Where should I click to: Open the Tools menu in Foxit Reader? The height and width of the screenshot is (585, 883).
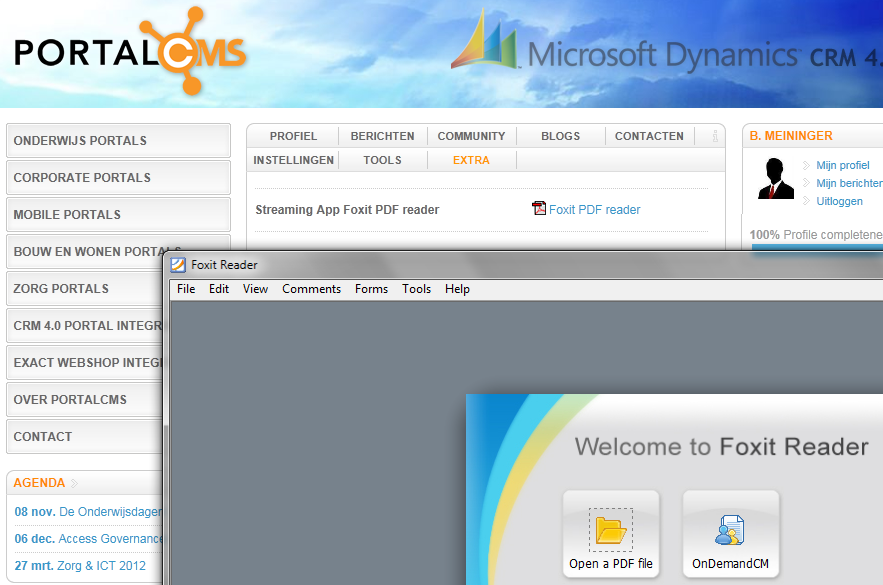(416, 289)
